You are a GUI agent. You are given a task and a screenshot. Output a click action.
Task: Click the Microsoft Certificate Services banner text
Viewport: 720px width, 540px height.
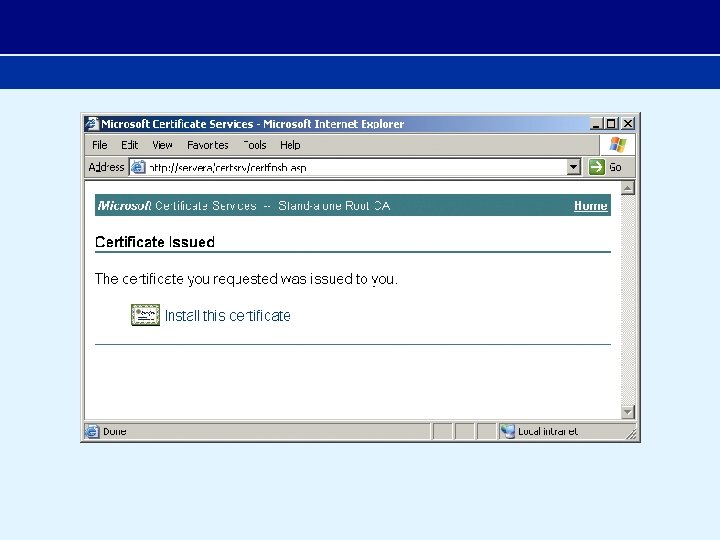244,206
